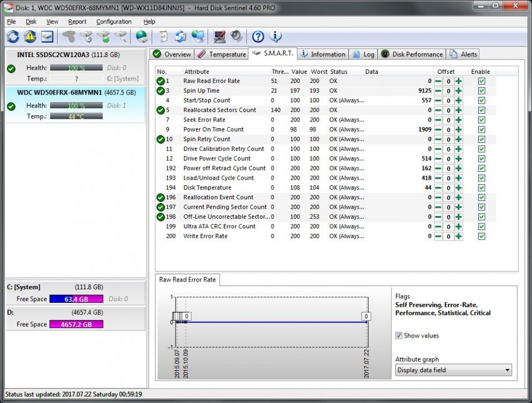
Task: Click the C: free space bar showing 63.4 GB
Action: click(x=76, y=299)
